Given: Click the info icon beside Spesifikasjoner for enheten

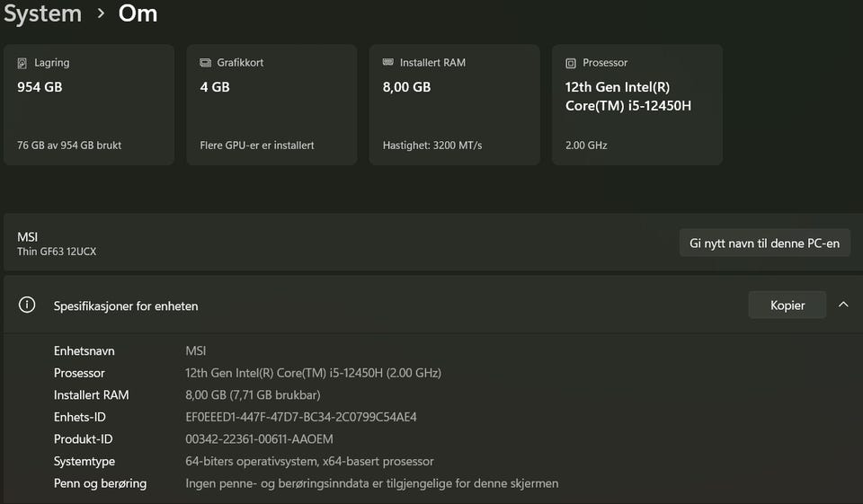Looking at the screenshot, I should (27, 305).
